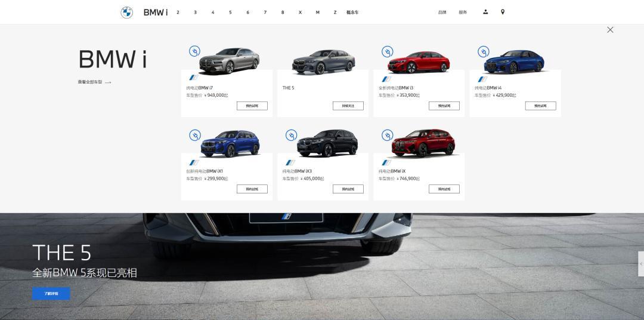Select the red BMW i3 car image

tap(419, 62)
